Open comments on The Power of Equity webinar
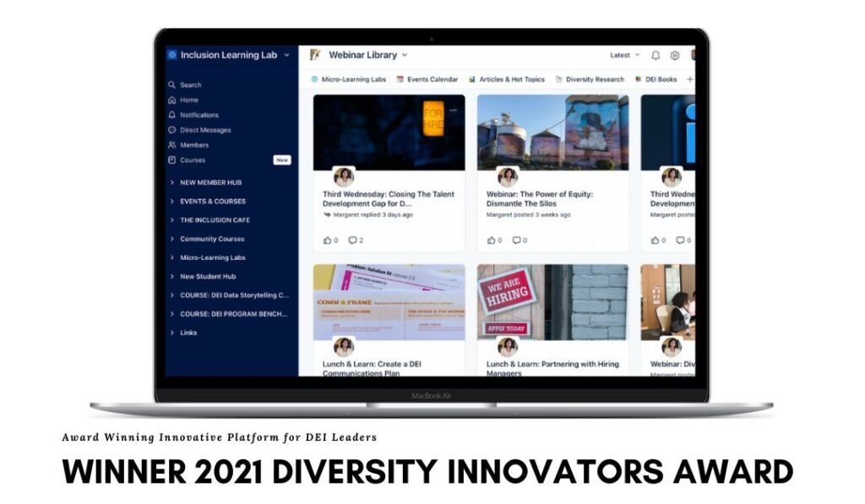Image resolution: width=865 pixels, height=504 pixels. [516, 240]
